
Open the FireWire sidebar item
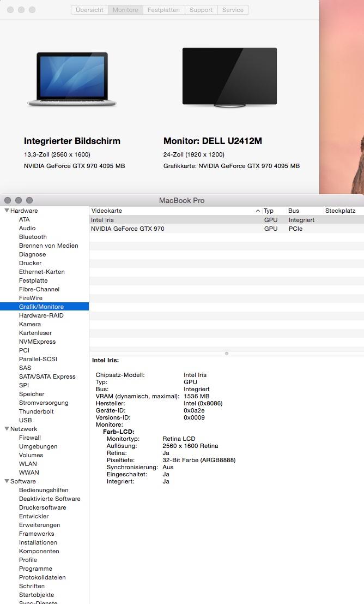[31, 298]
